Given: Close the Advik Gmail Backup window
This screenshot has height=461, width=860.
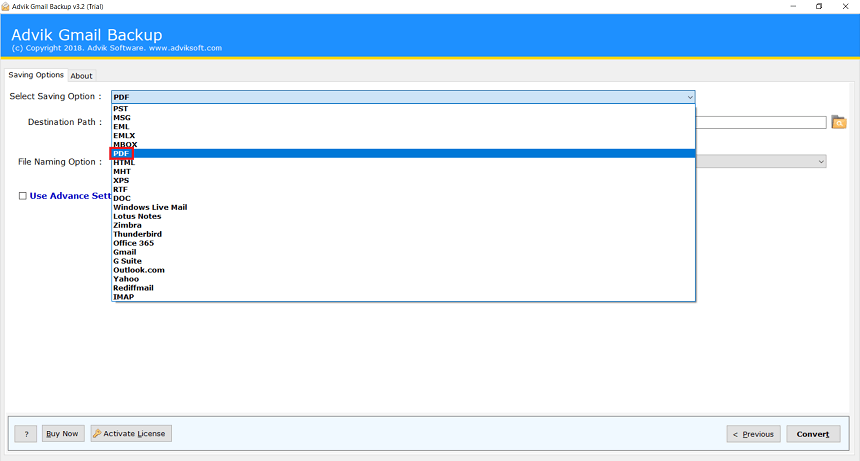Looking at the screenshot, I should click(845, 7).
